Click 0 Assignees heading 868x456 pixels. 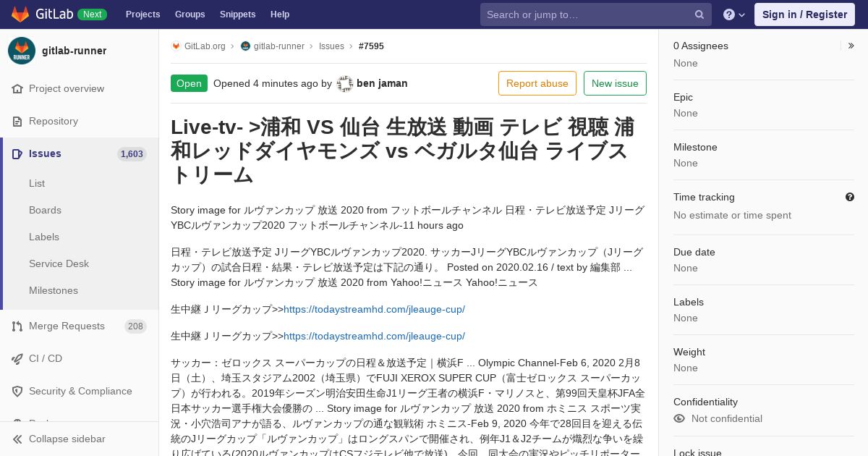[x=701, y=46]
